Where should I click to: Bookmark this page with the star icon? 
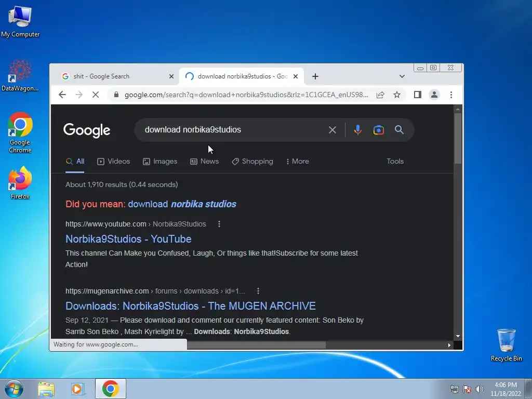(x=397, y=95)
